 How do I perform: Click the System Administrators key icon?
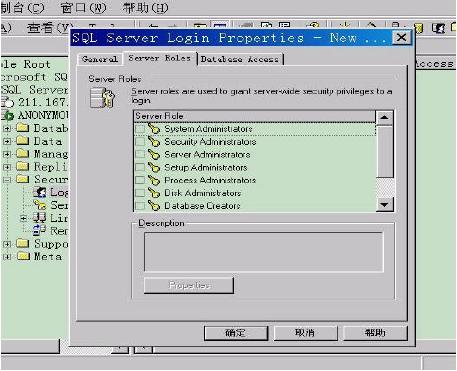coord(154,129)
